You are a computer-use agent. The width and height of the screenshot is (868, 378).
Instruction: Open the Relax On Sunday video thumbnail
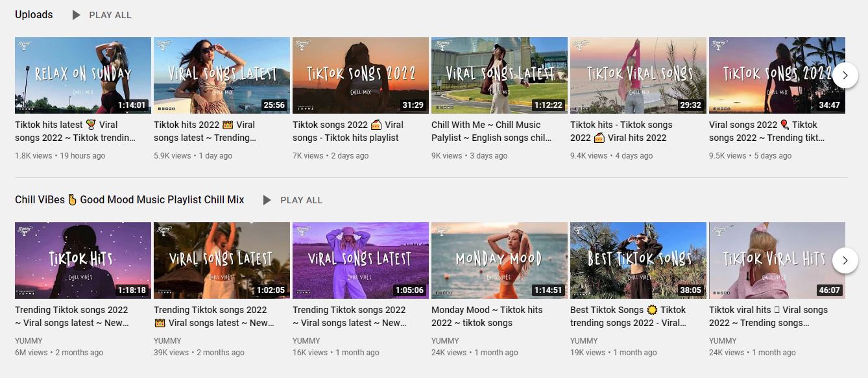coord(83,75)
